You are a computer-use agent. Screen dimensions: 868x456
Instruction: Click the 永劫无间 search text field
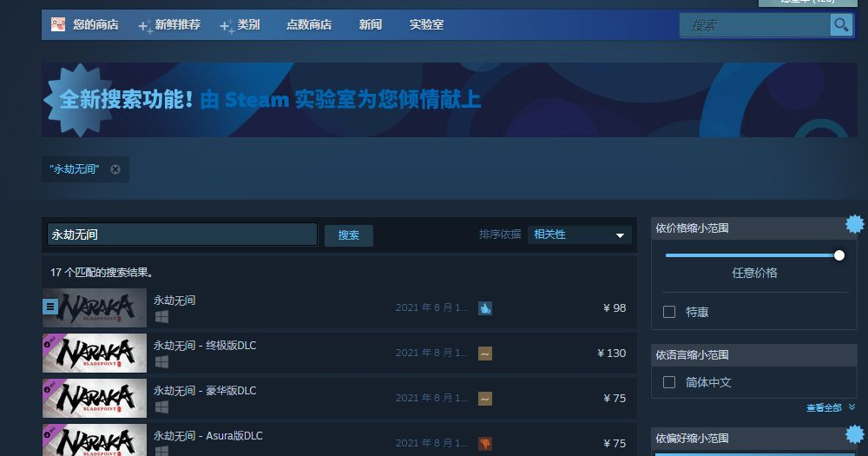coord(182,235)
